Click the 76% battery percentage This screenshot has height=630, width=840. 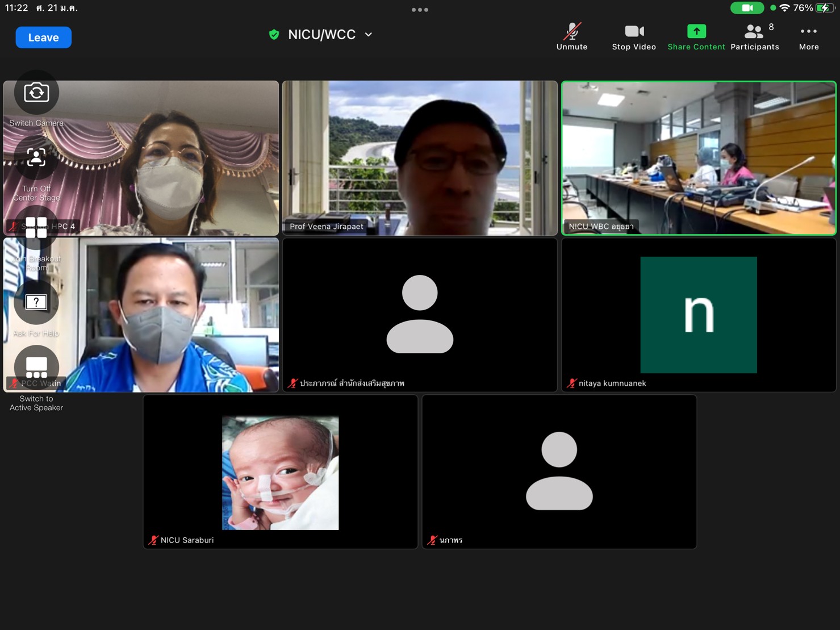click(803, 8)
